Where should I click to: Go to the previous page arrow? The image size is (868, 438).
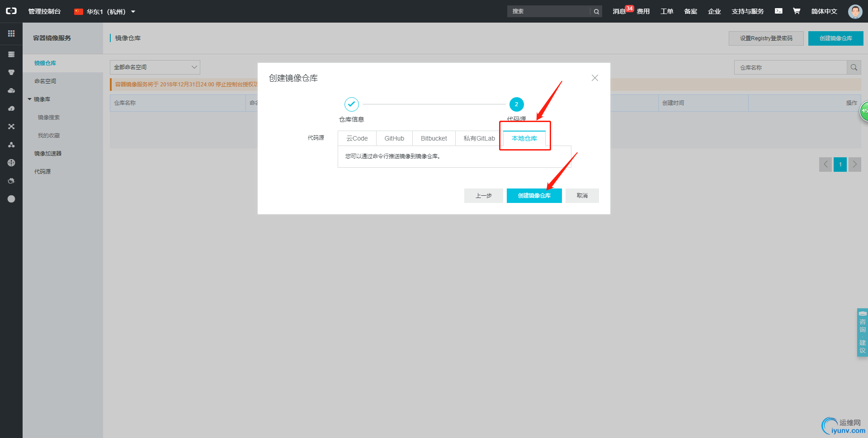tap(826, 165)
